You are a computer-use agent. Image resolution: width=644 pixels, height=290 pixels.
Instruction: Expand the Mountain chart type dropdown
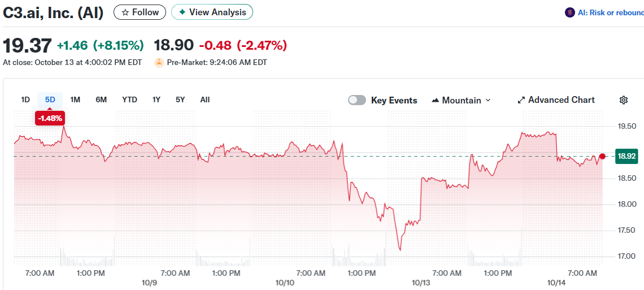pos(488,100)
